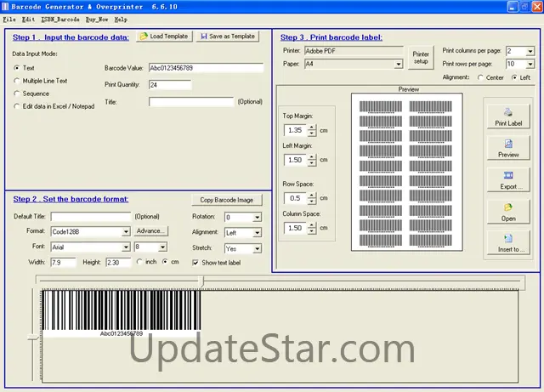Click the application icon in title bar
The height and width of the screenshot is (392, 544).
[5, 5]
